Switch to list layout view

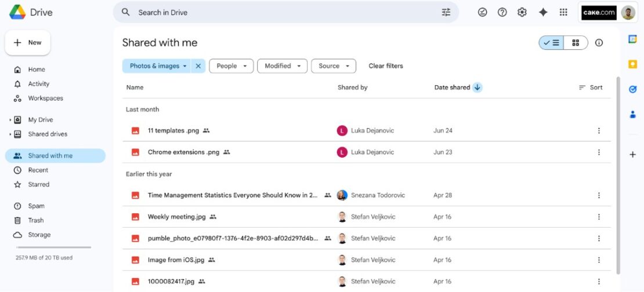551,43
